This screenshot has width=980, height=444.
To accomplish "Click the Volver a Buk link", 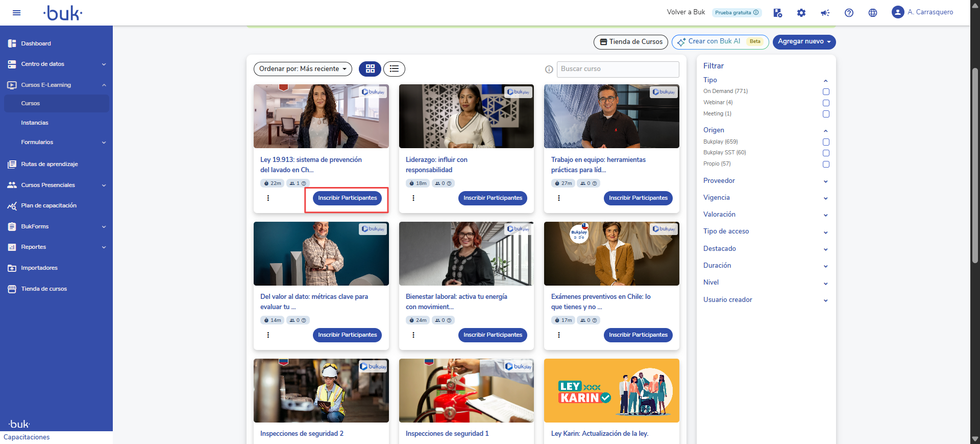I will pos(686,12).
